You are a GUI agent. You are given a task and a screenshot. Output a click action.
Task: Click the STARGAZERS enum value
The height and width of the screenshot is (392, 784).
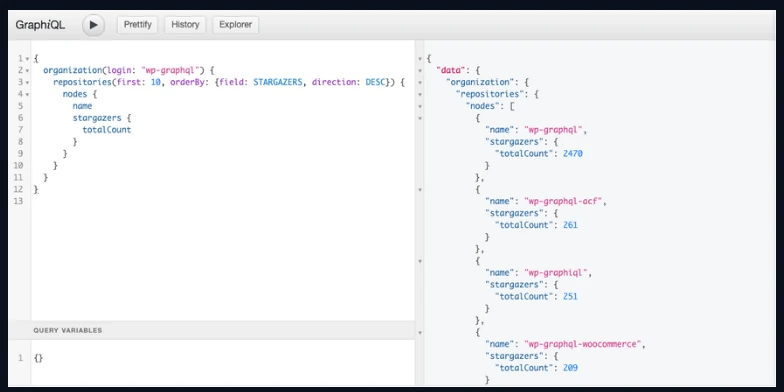(x=278, y=82)
